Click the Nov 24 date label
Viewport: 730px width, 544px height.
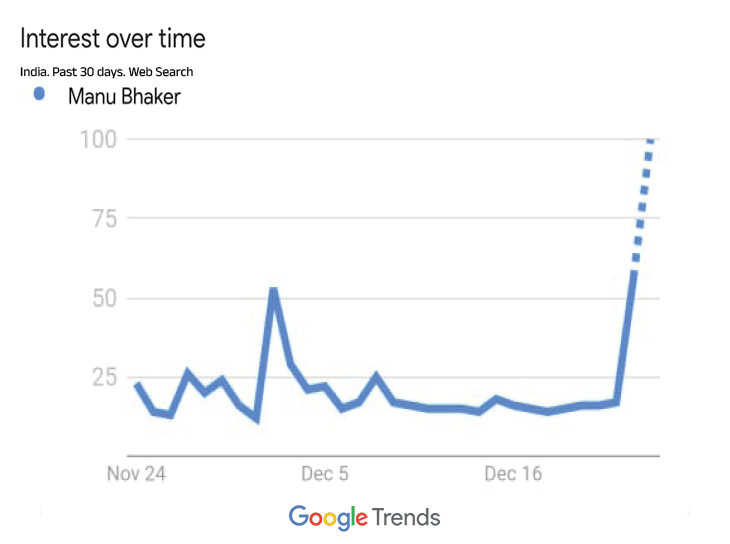(136, 473)
